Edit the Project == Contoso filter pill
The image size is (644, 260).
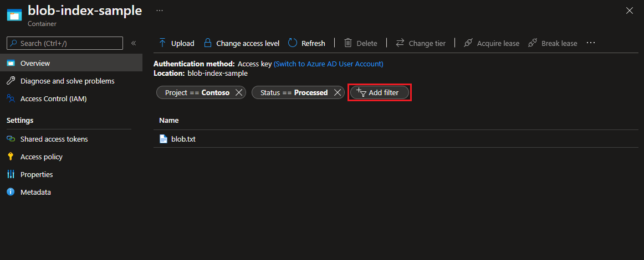197,93
